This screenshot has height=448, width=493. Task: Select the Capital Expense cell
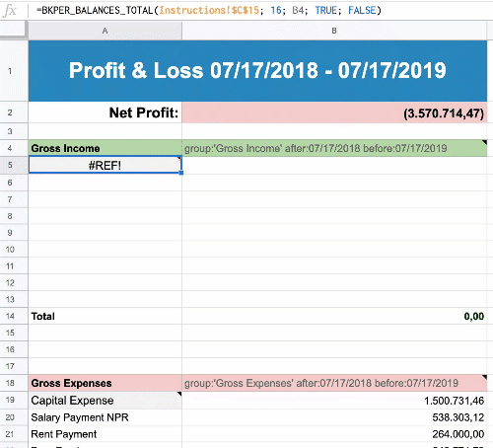(x=106, y=401)
